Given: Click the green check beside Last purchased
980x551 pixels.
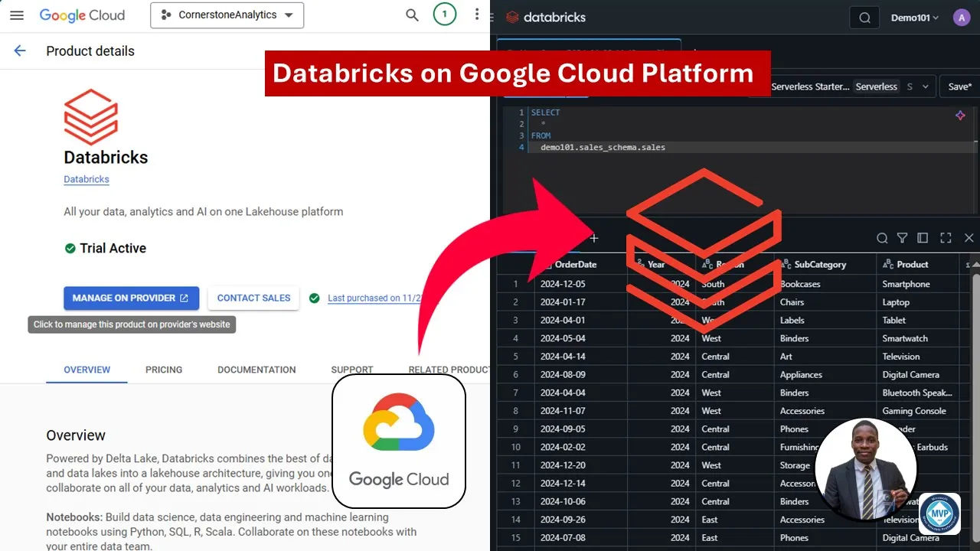Looking at the screenshot, I should point(315,298).
